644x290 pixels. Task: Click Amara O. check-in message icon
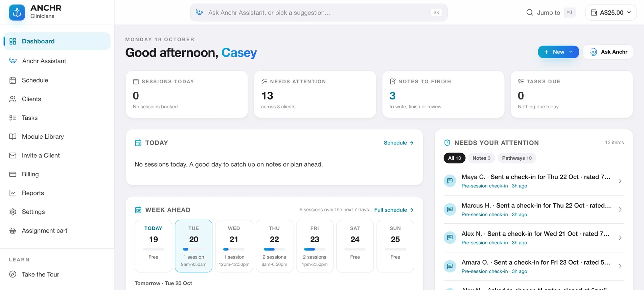450,266
